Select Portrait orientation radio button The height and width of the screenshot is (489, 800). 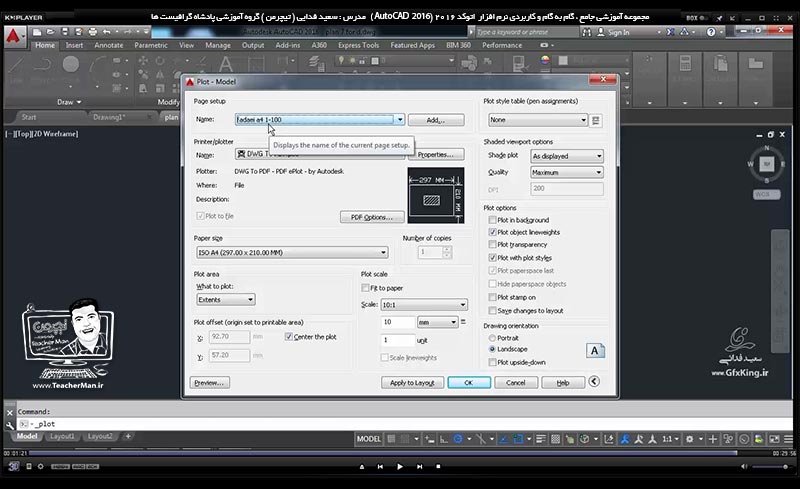click(x=492, y=338)
